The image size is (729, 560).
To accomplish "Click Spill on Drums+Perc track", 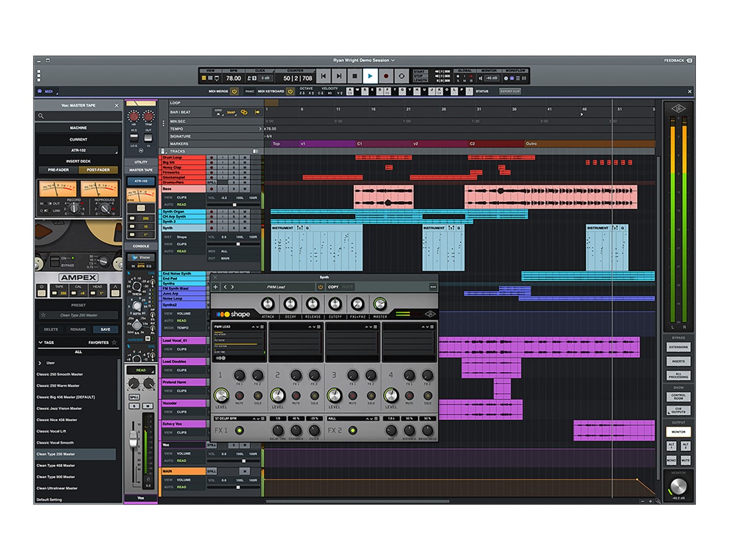I will pyautogui.click(x=212, y=183).
